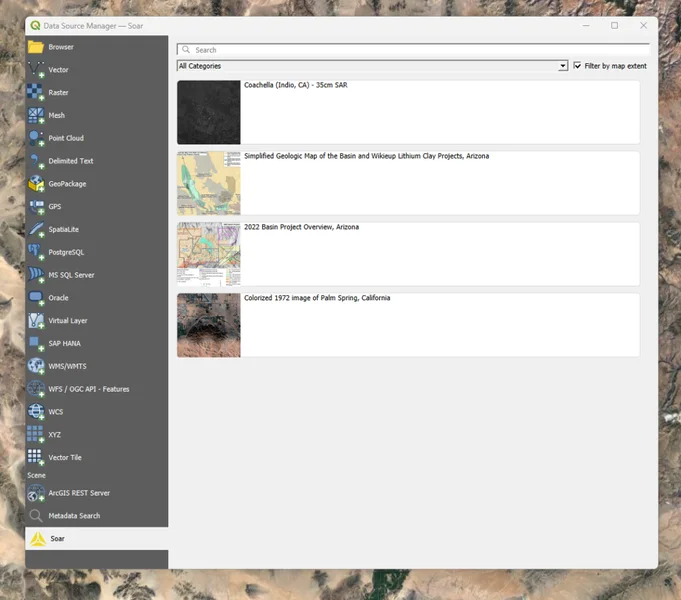The width and height of the screenshot is (681, 600).
Task: Open the PostgreSQL elephant icon
Action: click(36, 252)
